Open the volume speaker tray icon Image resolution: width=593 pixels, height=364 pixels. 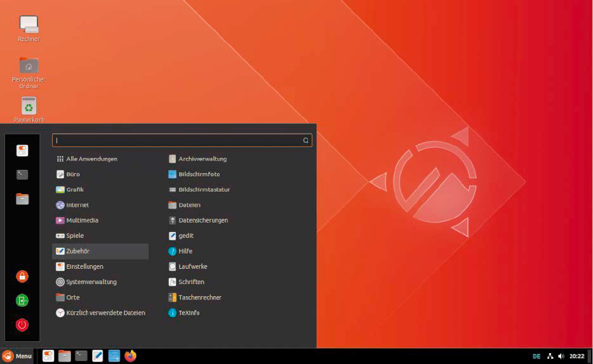click(x=561, y=356)
